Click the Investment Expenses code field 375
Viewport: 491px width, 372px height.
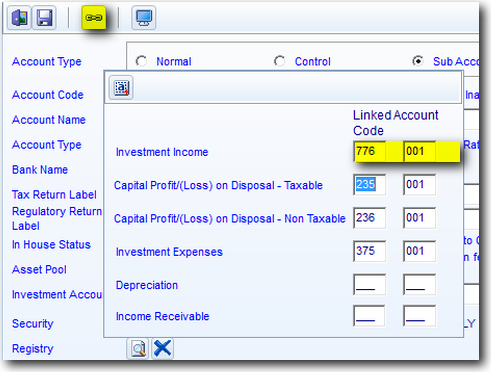click(369, 251)
